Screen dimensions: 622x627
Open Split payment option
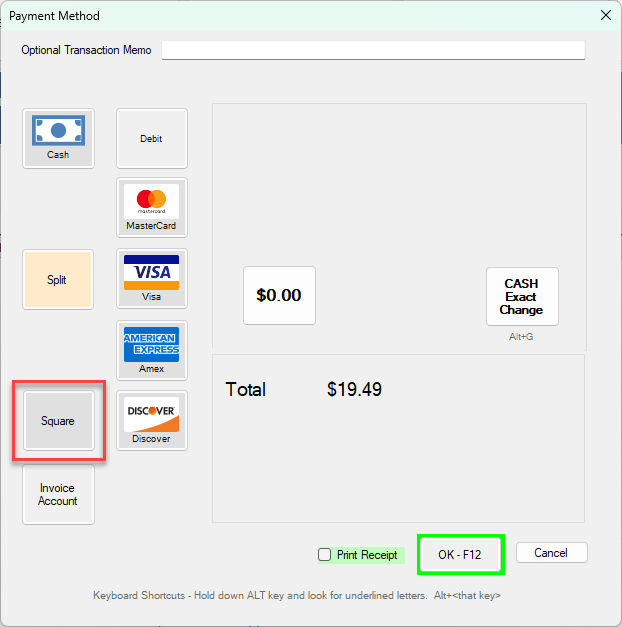point(58,280)
